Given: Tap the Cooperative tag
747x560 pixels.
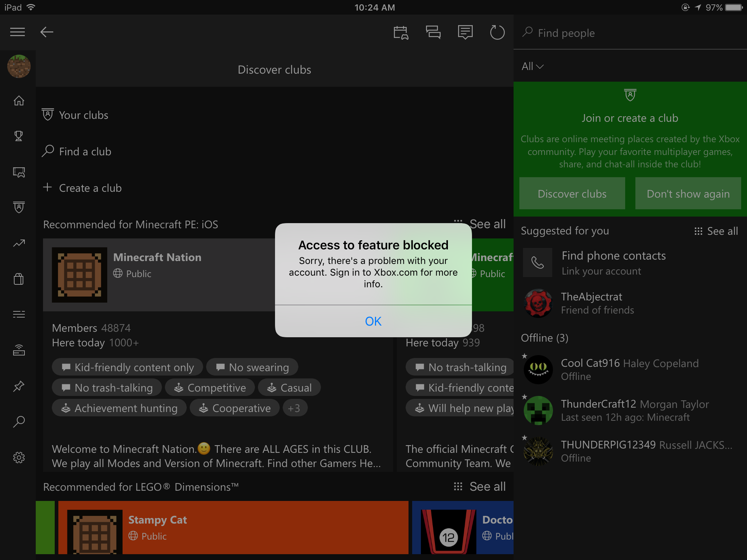Looking at the screenshot, I should point(235,408).
